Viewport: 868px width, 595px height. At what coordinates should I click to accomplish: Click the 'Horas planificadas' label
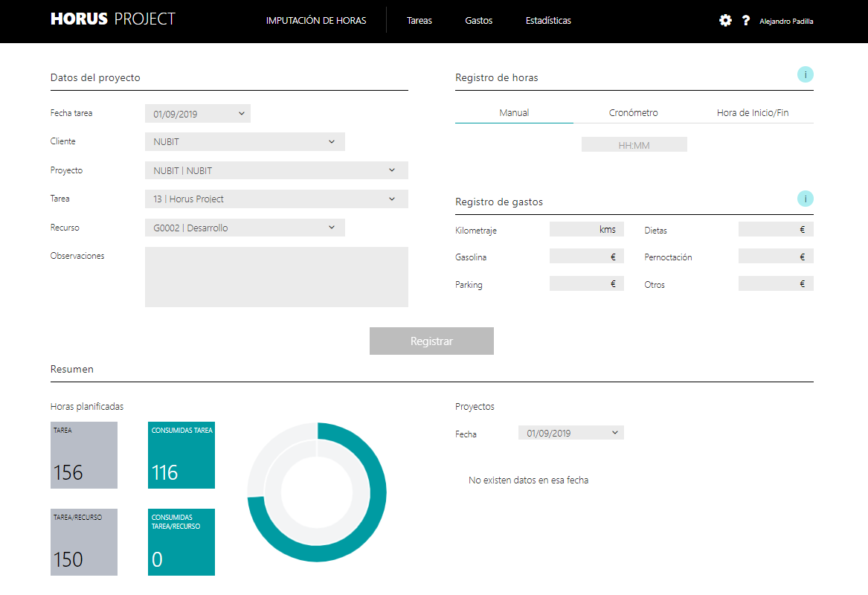pos(87,406)
